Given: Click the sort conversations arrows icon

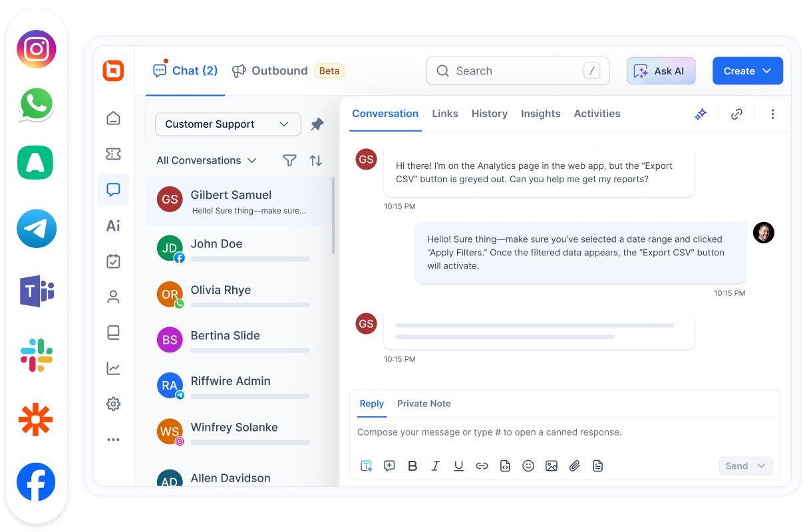Looking at the screenshot, I should (x=316, y=160).
